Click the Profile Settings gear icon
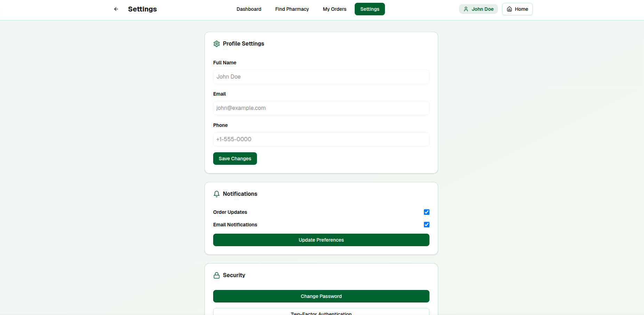This screenshot has width=644, height=315. [217, 44]
